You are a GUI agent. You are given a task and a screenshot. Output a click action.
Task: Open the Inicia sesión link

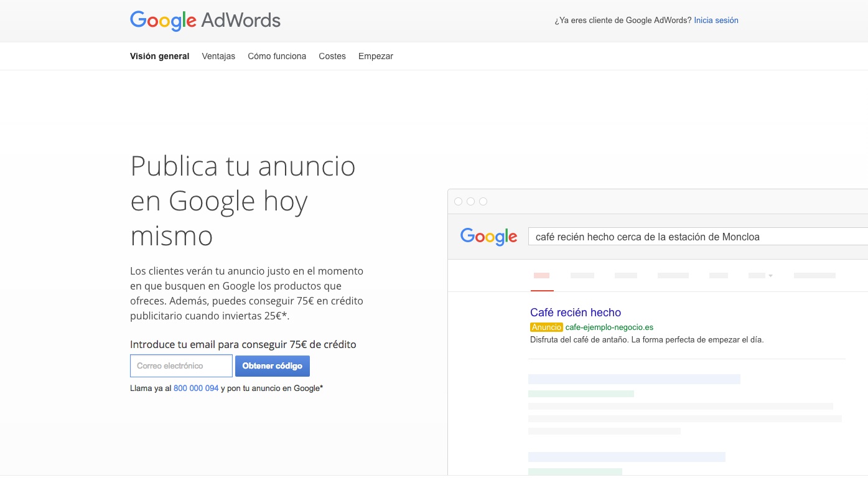click(x=716, y=21)
